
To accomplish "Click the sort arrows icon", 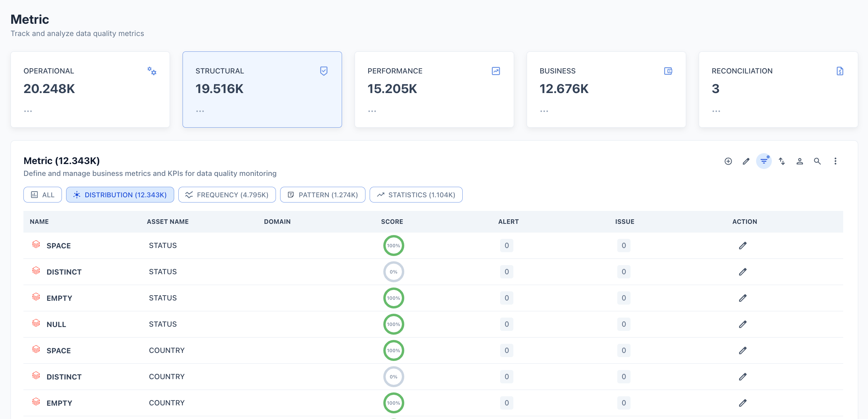I will coord(782,161).
